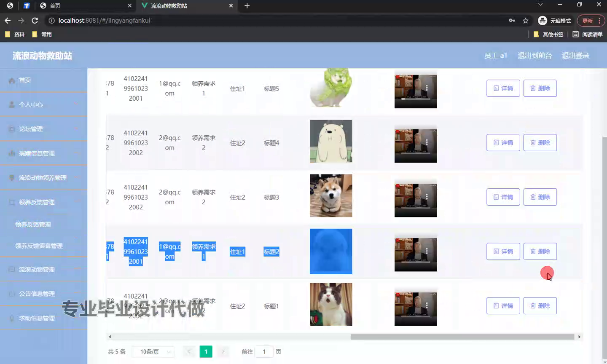
Task: Delete the 标题4 row
Action: pos(540,142)
